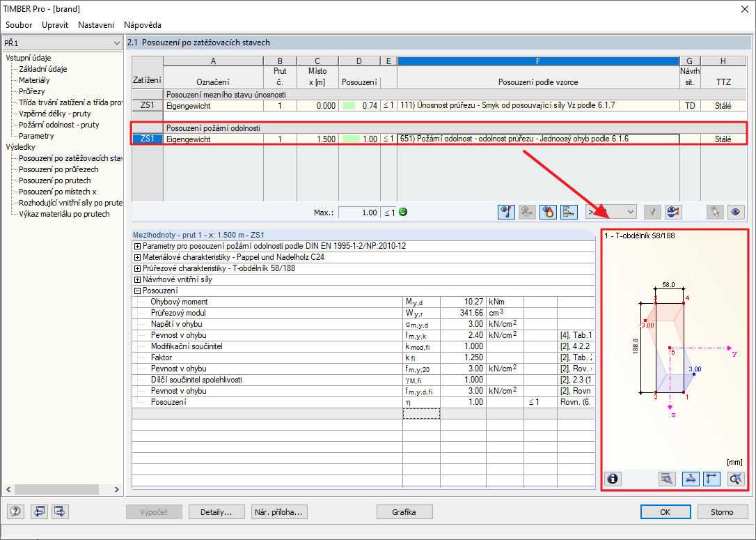The image size is (756, 540).
Task: Click the Max. value 1.00 field
Action: tap(359, 213)
